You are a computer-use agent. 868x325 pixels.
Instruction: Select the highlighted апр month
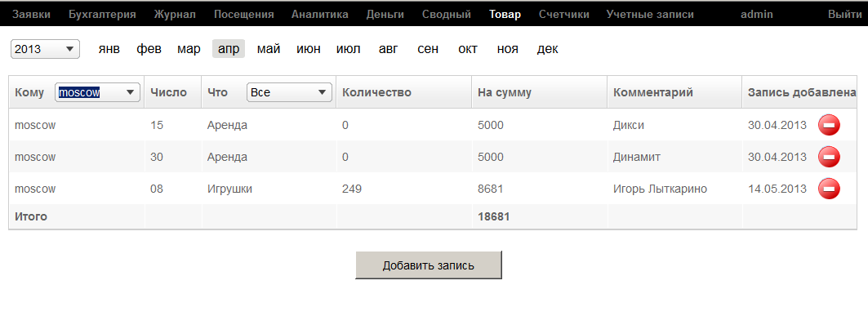(x=229, y=49)
